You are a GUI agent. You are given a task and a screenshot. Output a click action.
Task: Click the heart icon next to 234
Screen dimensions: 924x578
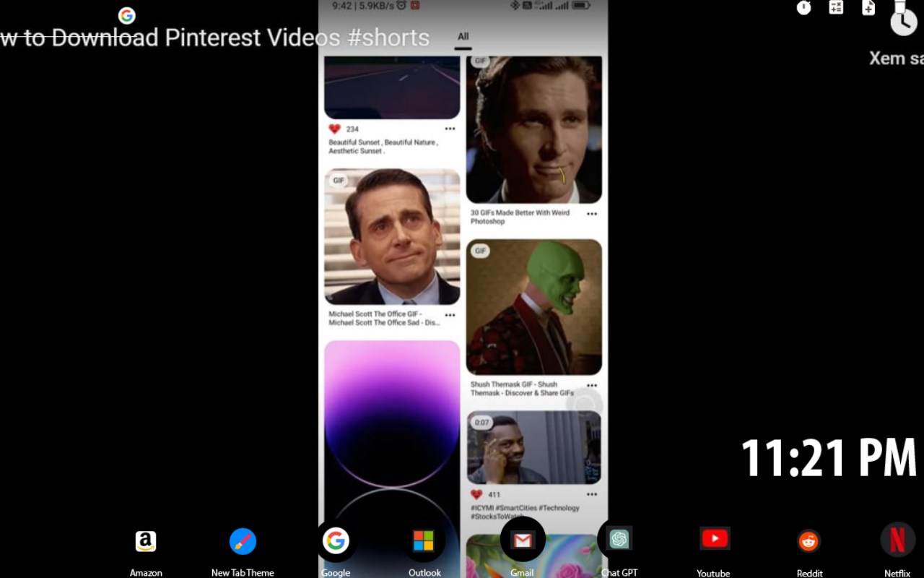coord(334,129)
